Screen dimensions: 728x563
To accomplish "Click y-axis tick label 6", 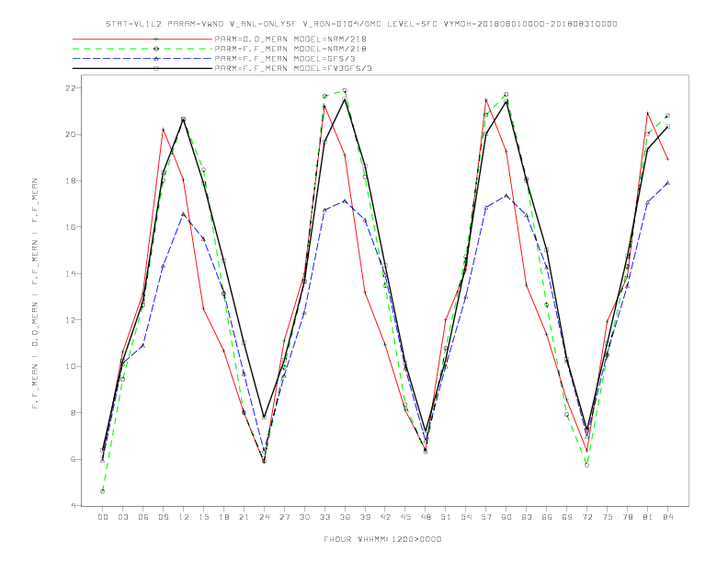I will [74, 459].
